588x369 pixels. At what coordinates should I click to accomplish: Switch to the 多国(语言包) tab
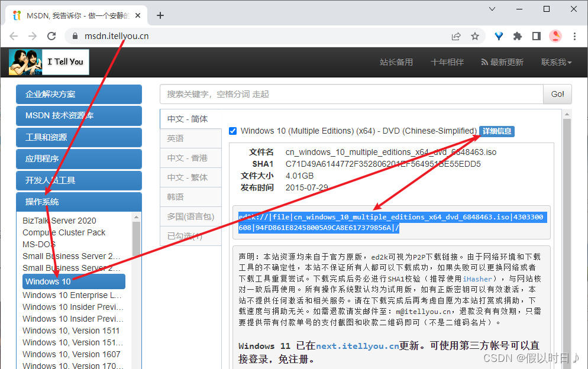click(191, 216)
